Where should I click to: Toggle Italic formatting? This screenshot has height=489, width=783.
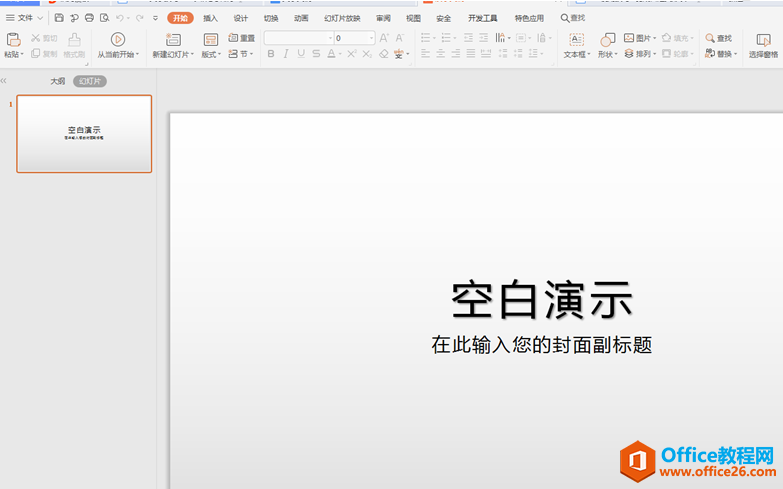[286, 53]
